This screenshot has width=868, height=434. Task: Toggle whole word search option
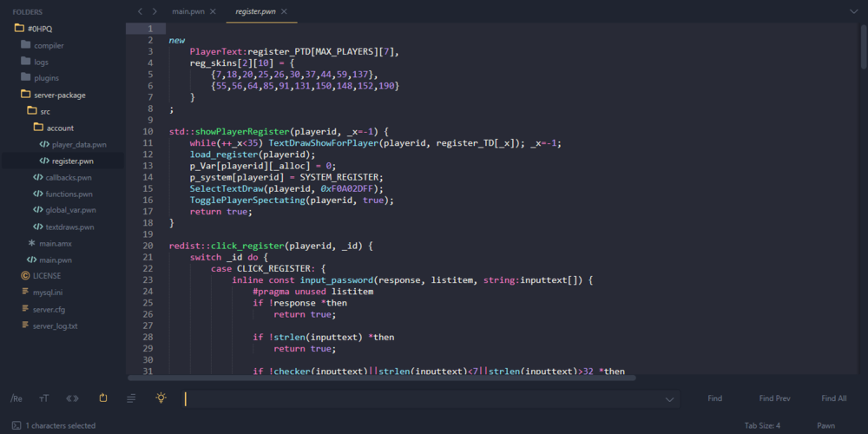pyautogui.click(x=73, y=398)
